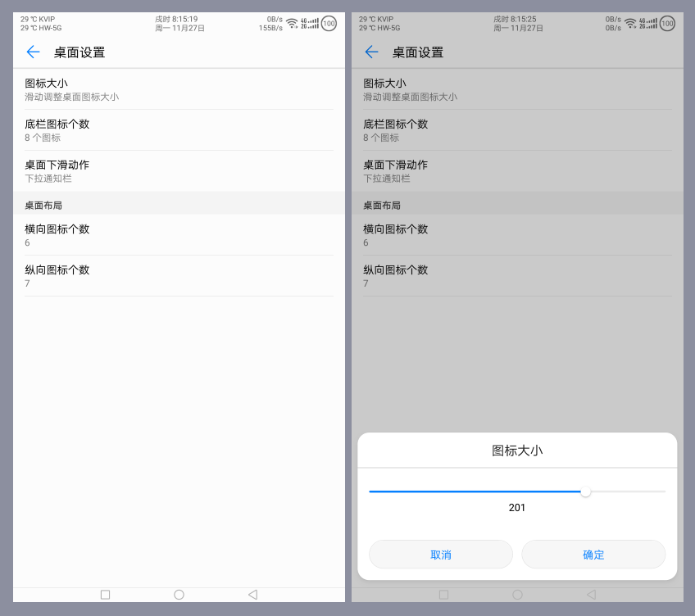The width and height of the screenshot is (695, 616).
Task: Tap the 桌面设置 title in left screen
Action: pyautogui.click(x=79, y=52)
